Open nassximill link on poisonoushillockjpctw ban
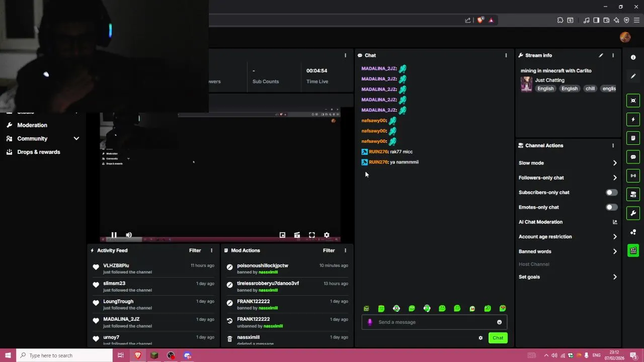 click(x=268, y=272)
